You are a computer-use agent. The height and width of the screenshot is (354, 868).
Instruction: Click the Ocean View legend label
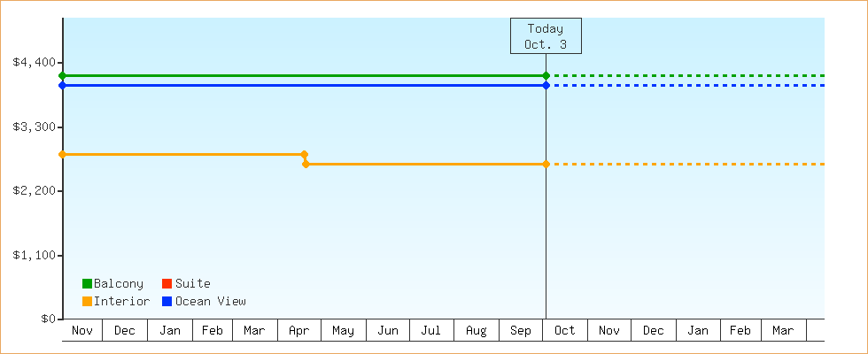tap(210, 302)
